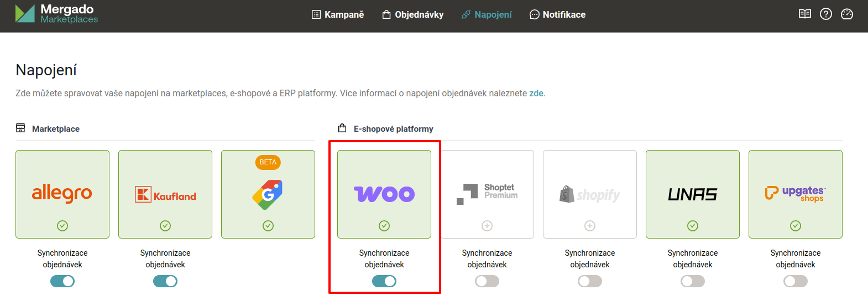Open the dashboard gauge icon

(847, 14)
